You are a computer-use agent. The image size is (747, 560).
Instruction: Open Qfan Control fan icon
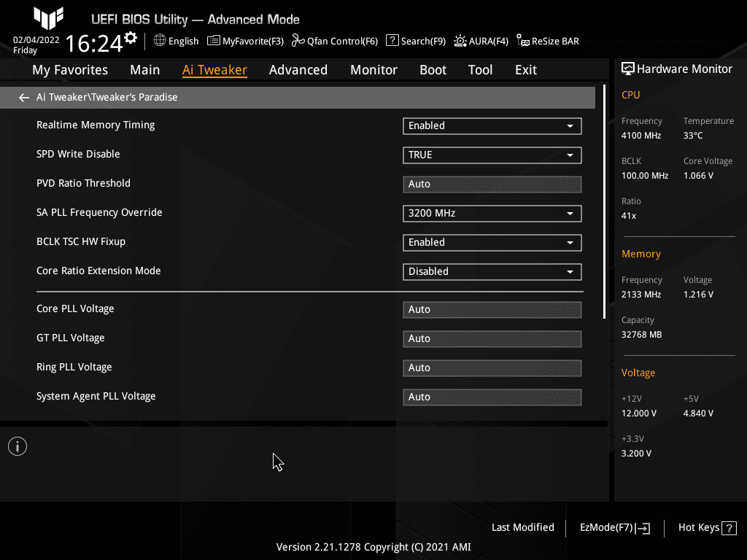click(x=298, y=41)
